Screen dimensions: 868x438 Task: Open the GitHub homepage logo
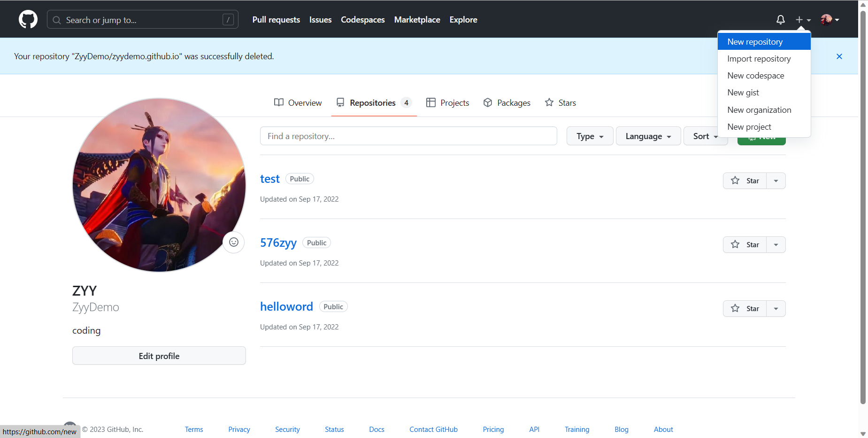point(28,19)
